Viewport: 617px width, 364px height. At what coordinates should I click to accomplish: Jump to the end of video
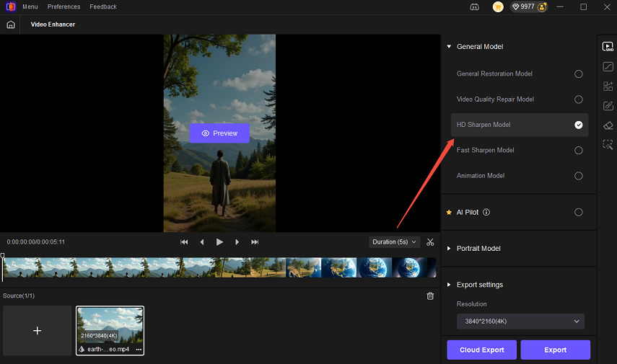[255, 242]
